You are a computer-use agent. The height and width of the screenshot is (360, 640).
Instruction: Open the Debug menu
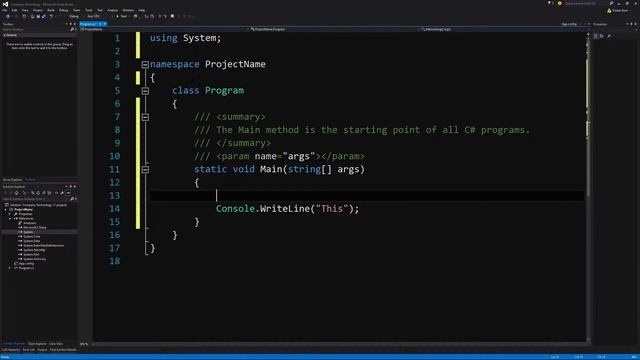(64, 10)
